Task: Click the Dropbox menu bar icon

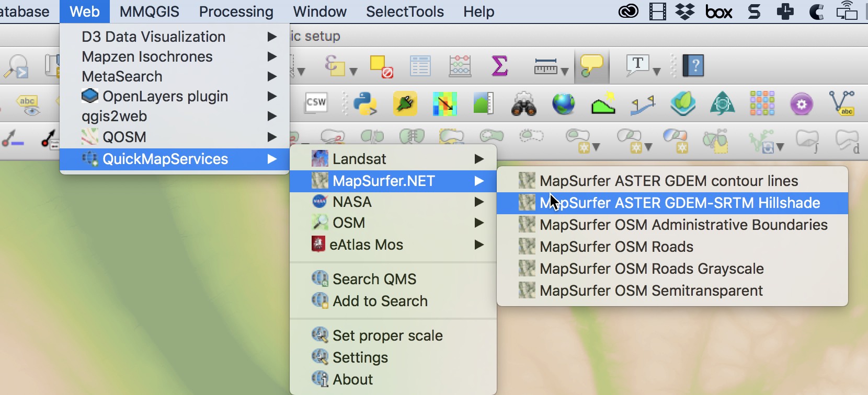Action: point(684,11)
